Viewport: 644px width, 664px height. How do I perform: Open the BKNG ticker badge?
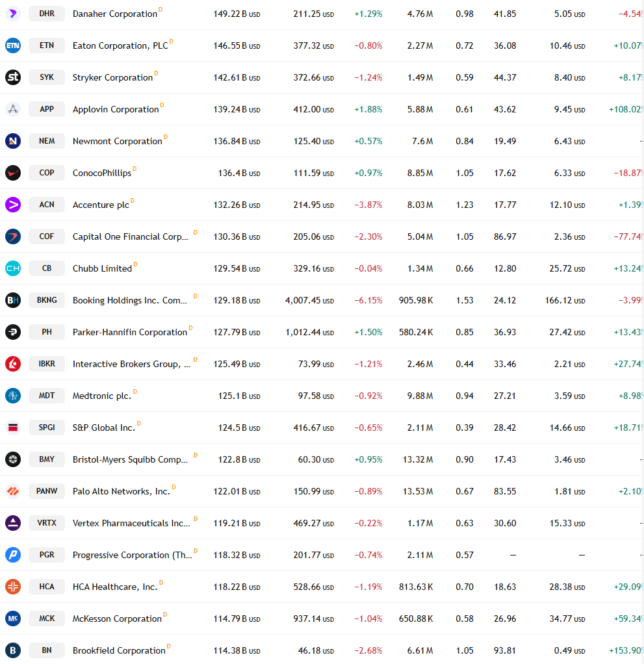pos(47,300)
